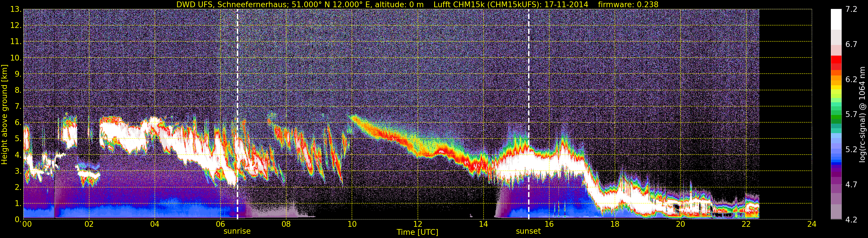Click time axis tick '00'
The width and height of the screenshot is (868, 238).
(x=27, y=224)
